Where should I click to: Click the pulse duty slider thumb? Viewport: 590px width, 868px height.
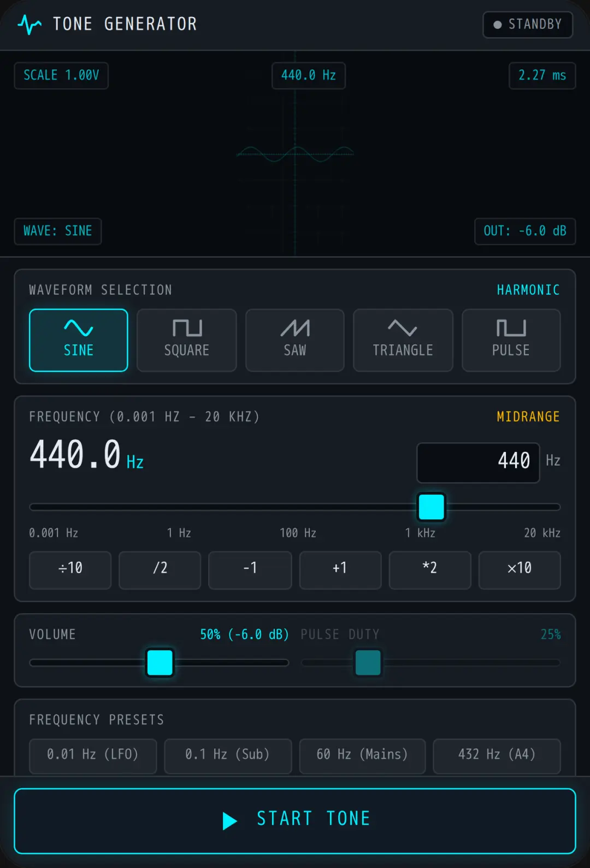click(x=368, y=662)
